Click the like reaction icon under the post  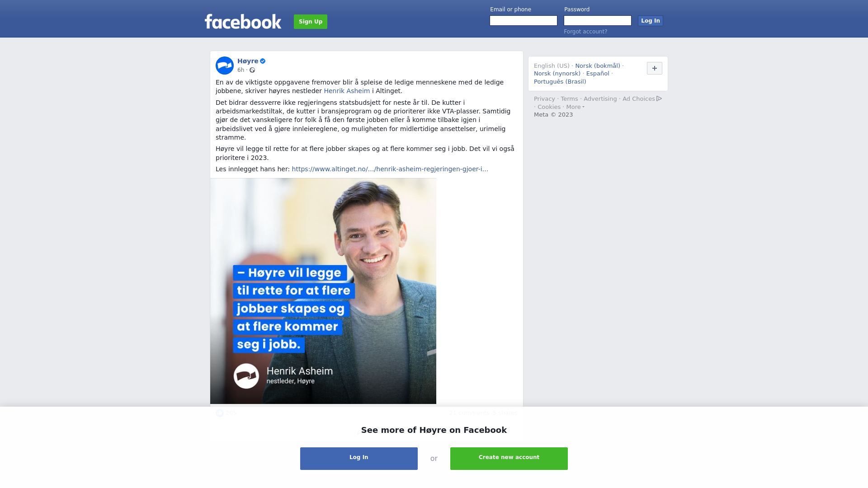220,413
